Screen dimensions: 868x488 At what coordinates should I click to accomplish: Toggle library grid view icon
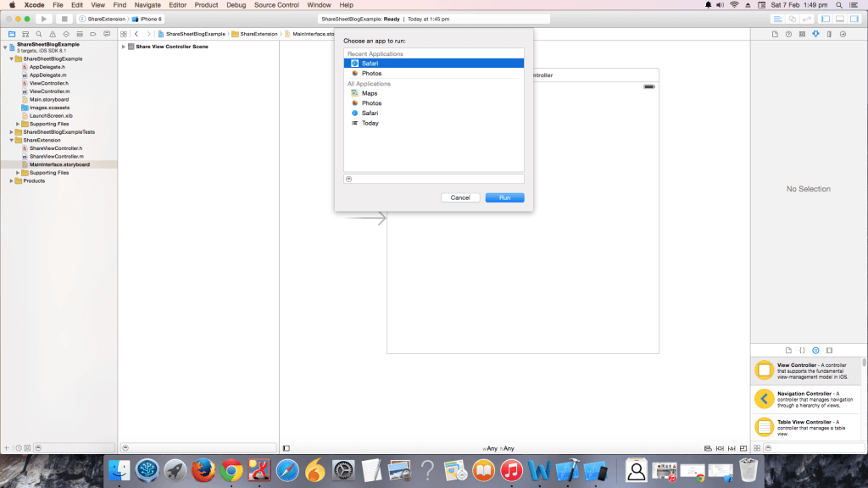coord(757,448)
